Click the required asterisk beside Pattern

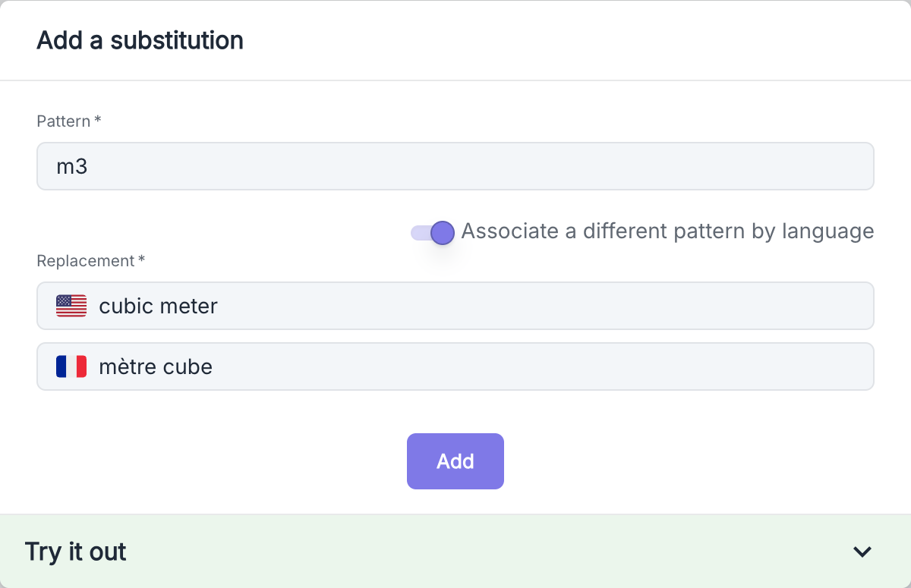click(98, 121)
